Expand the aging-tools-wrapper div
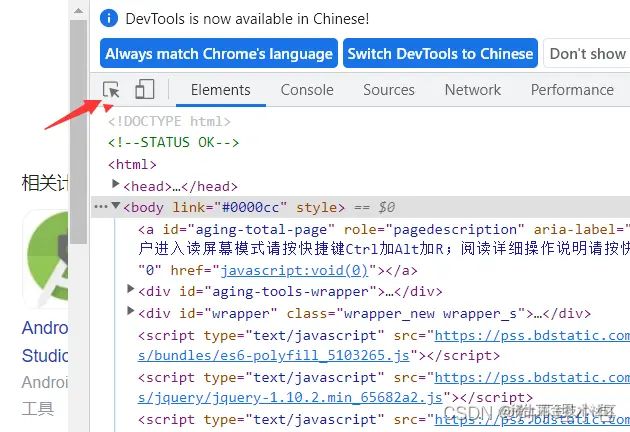 tap(130, 289)
